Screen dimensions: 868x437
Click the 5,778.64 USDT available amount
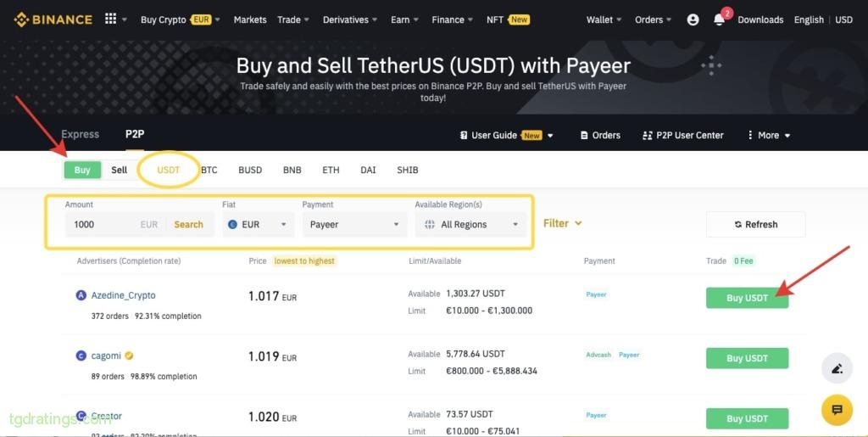476,353
